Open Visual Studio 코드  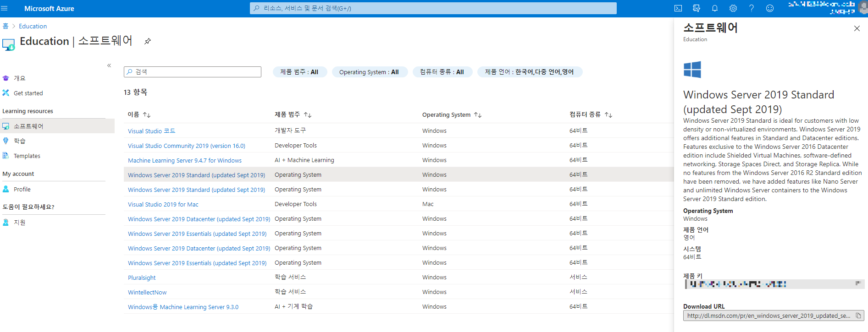(151, 131)
